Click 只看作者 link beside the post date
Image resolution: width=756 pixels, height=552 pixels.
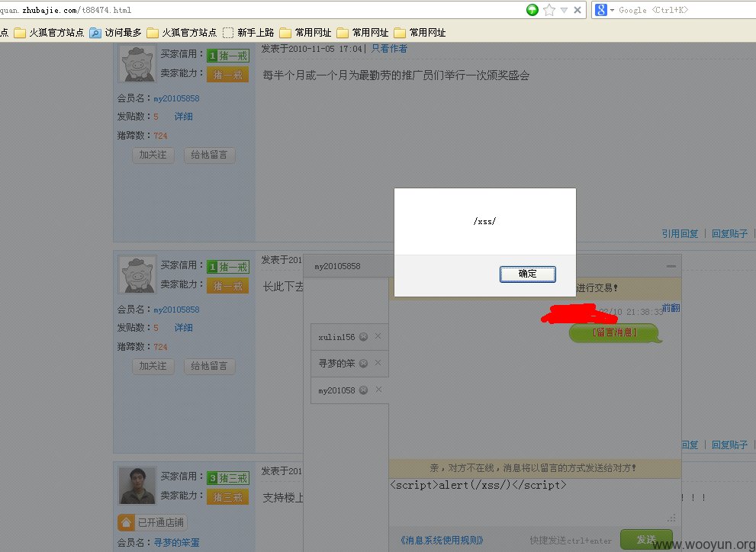coord(389,49)
